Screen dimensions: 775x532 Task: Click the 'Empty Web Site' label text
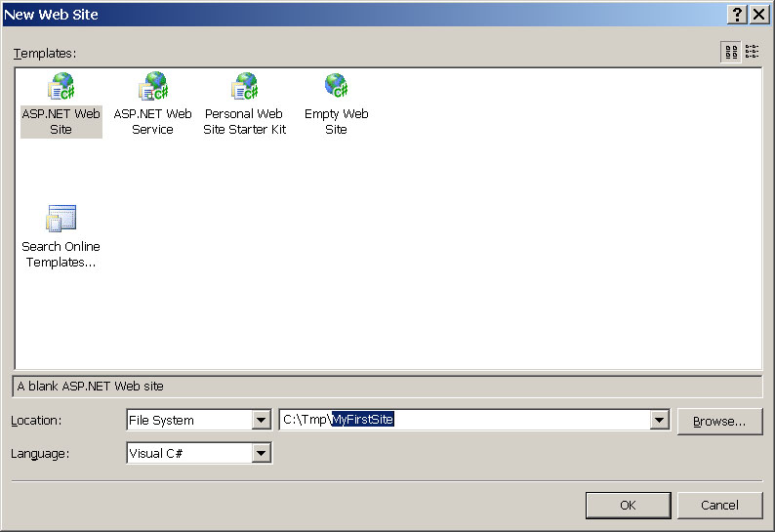point(336,122)
